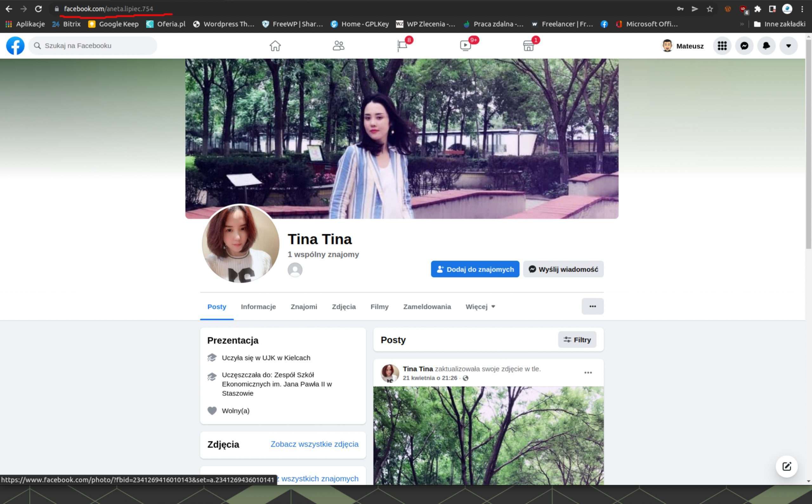This screenshot has height=504, width=812.
Task: Click the new message compose icon
Action: 787,466
